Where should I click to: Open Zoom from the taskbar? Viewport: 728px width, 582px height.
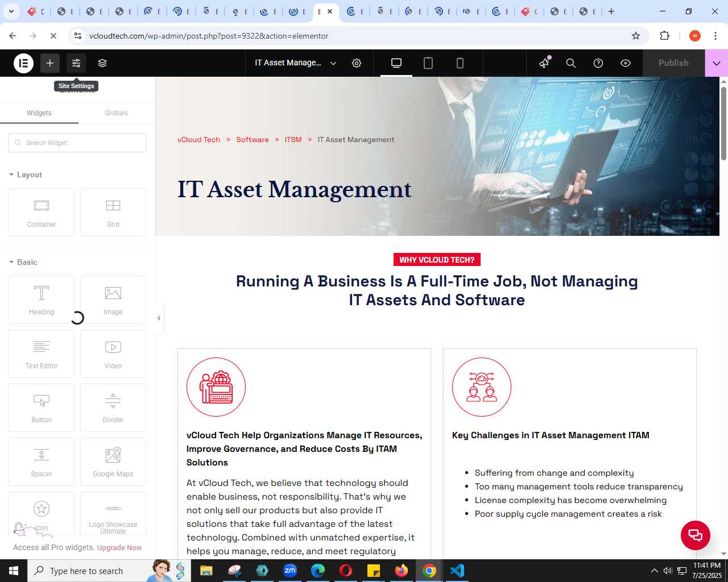[x=290, y=571]
